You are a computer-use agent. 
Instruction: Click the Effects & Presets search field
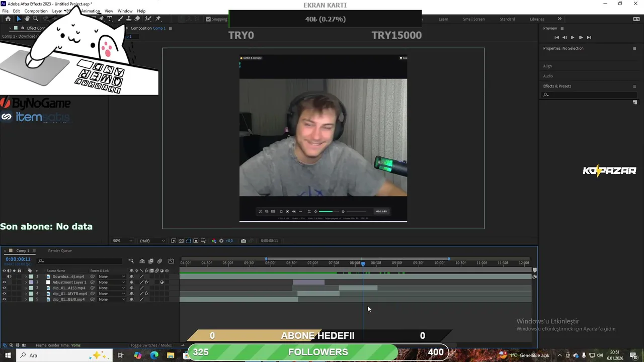click(589, 95)
